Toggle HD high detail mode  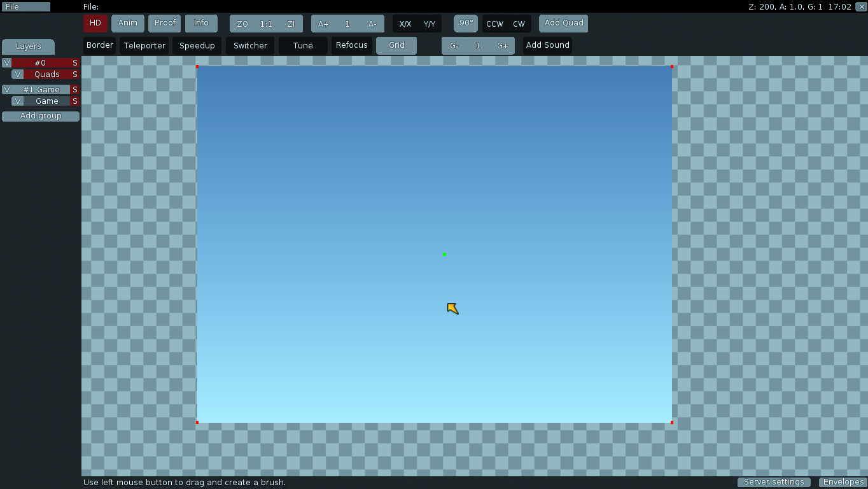click(95, 24)
